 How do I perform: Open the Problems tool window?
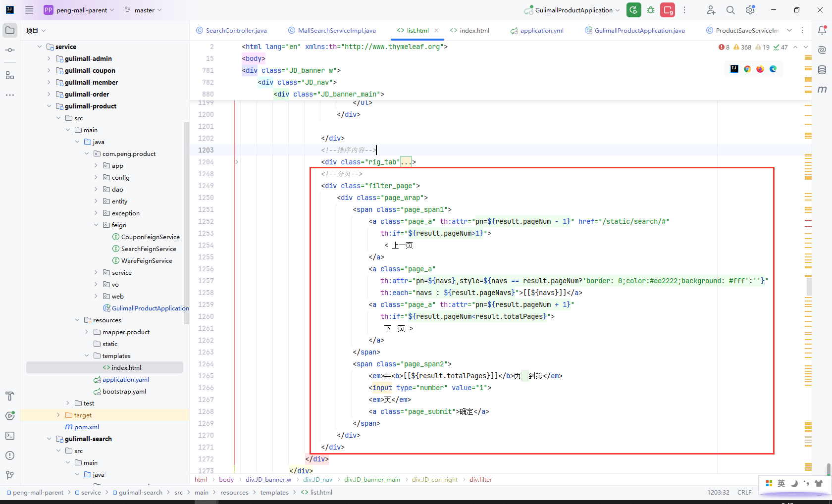[10, 455]
